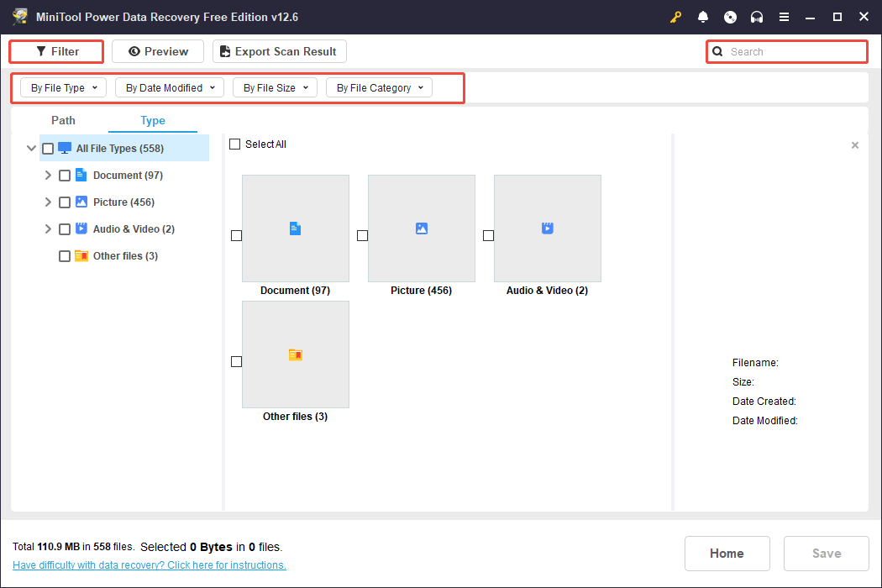Screen dimensions: 882x588
Task: Select the Type tab
Action: (153, 120)
